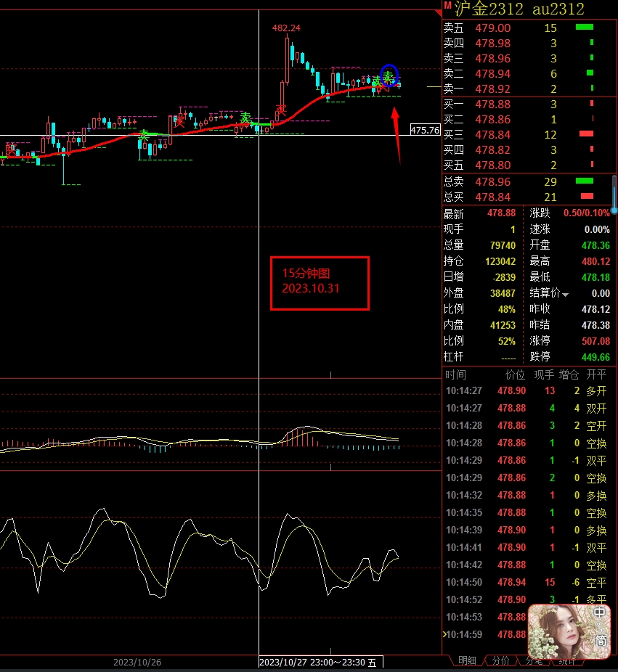Click the red M marker beside 沪金2312
The width and height of the screenshot is (618, 672).
pyautogui.click(x=448, y=6)
